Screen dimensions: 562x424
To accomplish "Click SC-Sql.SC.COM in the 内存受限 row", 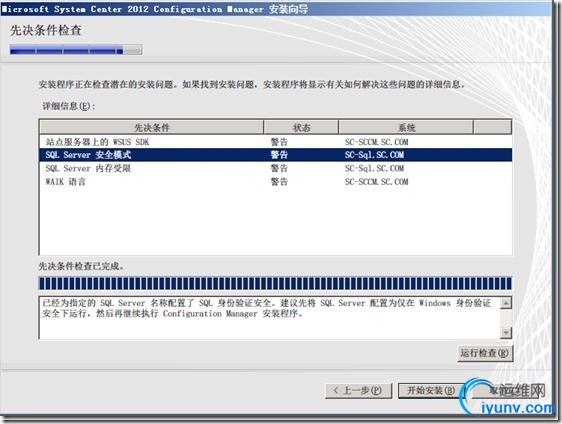I will click(374, 168).
